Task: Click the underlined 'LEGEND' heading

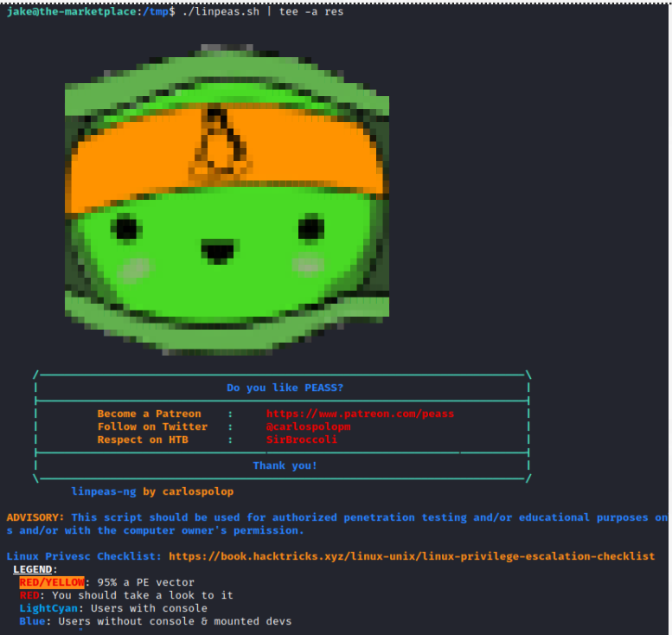Action: coord(33,569)
